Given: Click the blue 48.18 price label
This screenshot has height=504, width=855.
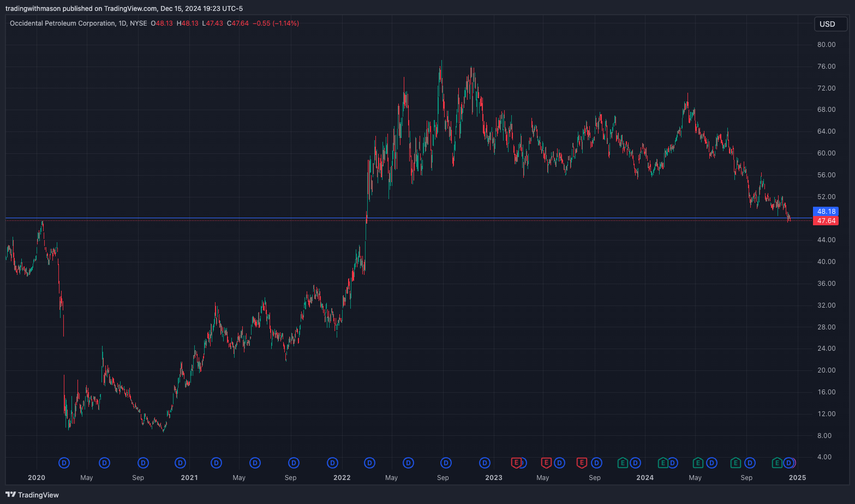Looking at the screenshot, I should point(826,212).
